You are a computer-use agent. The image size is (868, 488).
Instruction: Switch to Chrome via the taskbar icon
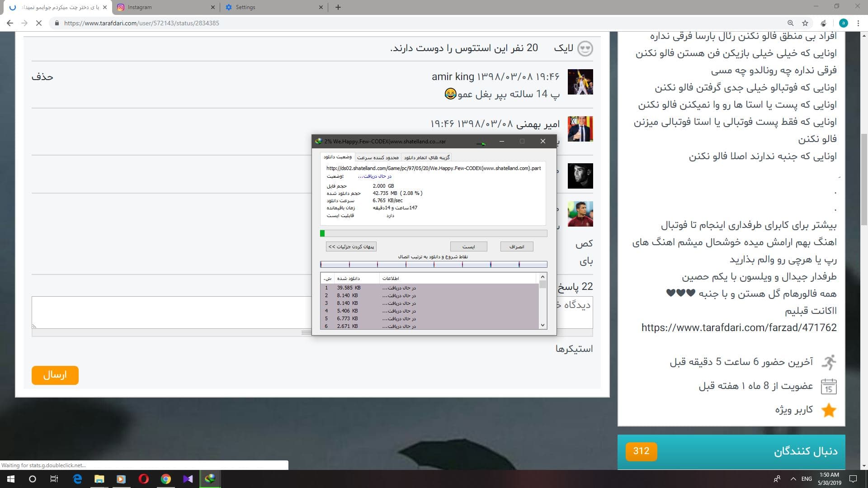coord(166,479)
